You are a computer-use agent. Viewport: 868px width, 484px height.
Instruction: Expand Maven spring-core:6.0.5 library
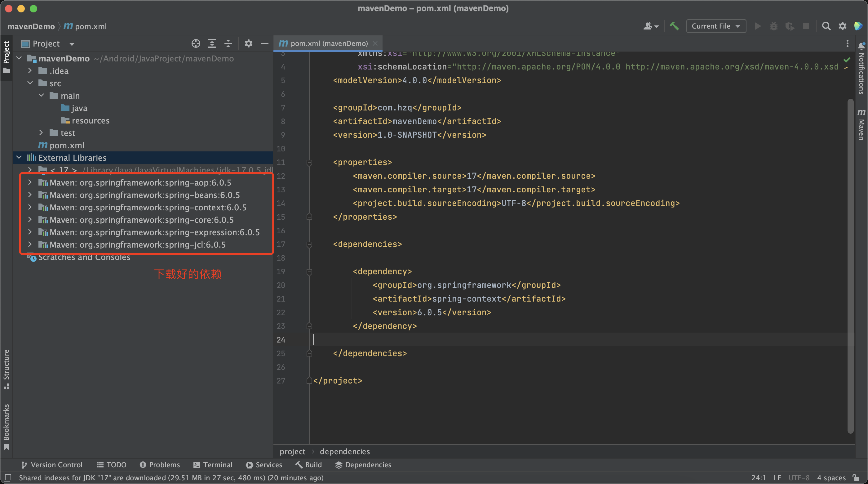pyautogui.click(x=30, y=220)
